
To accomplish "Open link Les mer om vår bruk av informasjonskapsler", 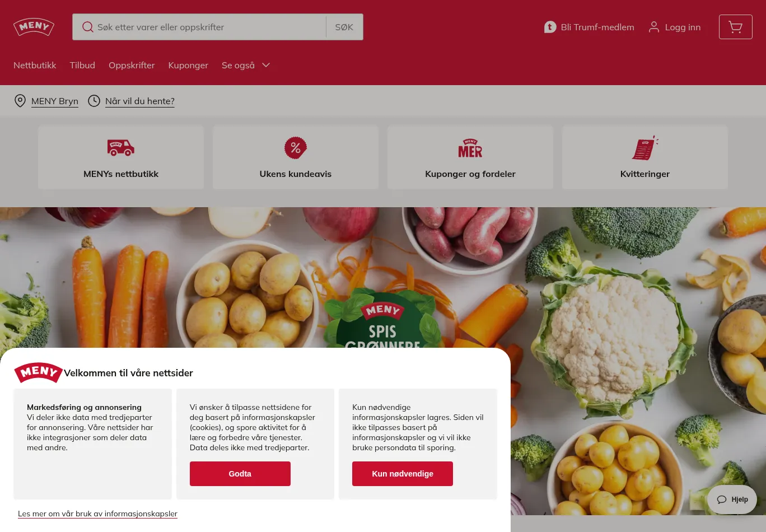I will pos(97,514).
